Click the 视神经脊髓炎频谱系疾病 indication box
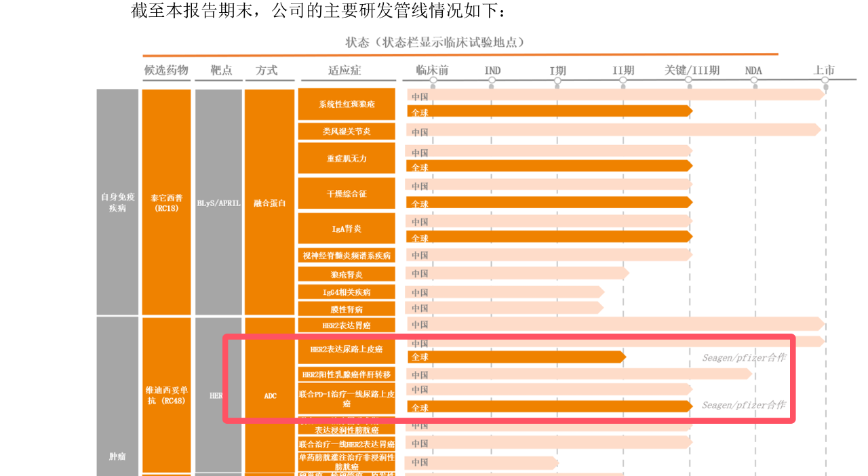Image resolution: width=868 pixels, height=476 pixels. coord(347,256)
